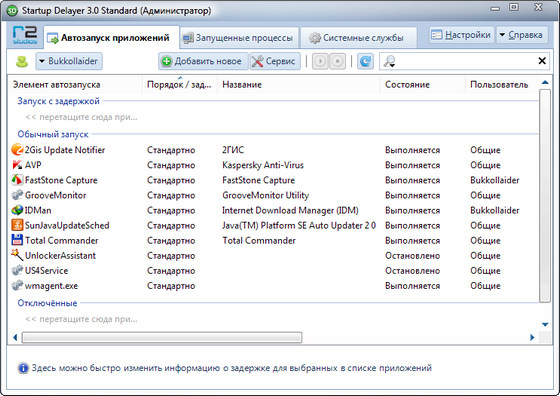This screenshot has height=396, width=560.
Task: Click the r2 studios logo
Action: [x=25, y=36]
